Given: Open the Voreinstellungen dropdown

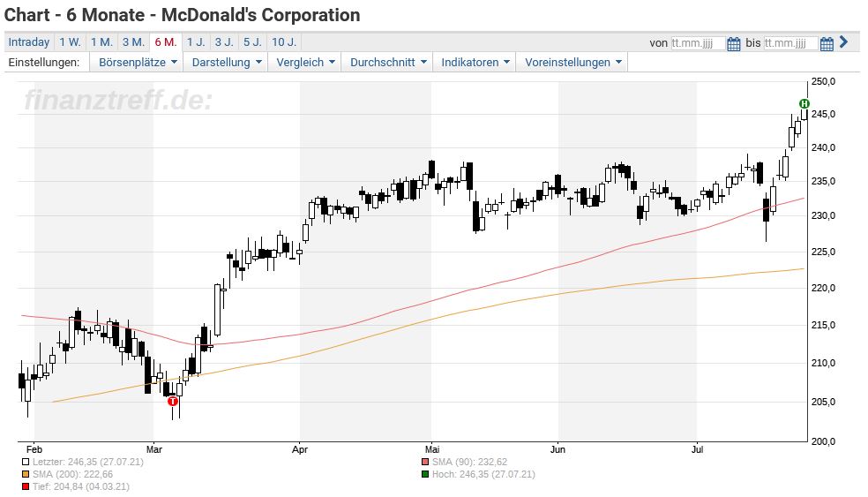Looking at the screenshot, I should pos(572,62).
